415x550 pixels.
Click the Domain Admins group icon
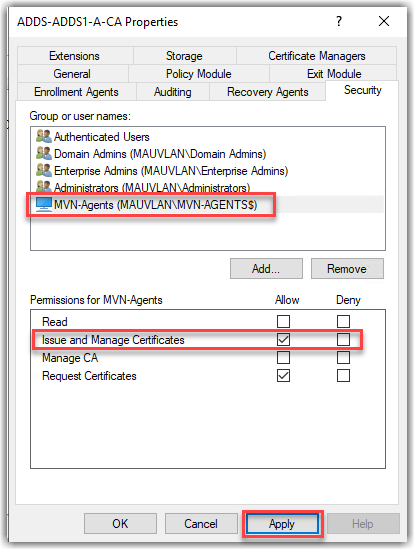(x=44, y=153)
